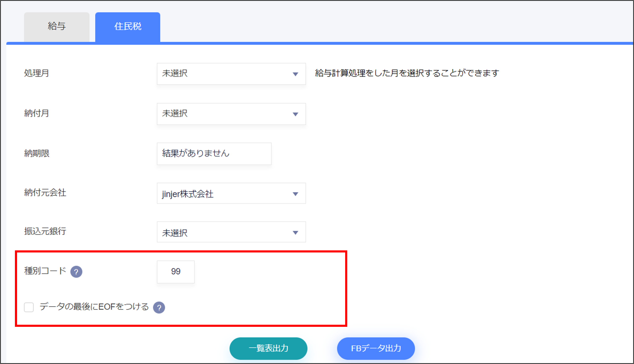Enable データの最後にEOFをつける checkbox
The width and height of the screenshot is (634, 364).
click(29, 307)
